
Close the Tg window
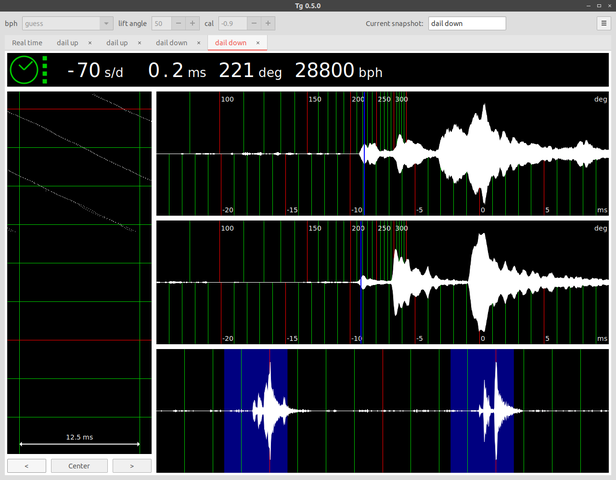[x=610, y=5]
